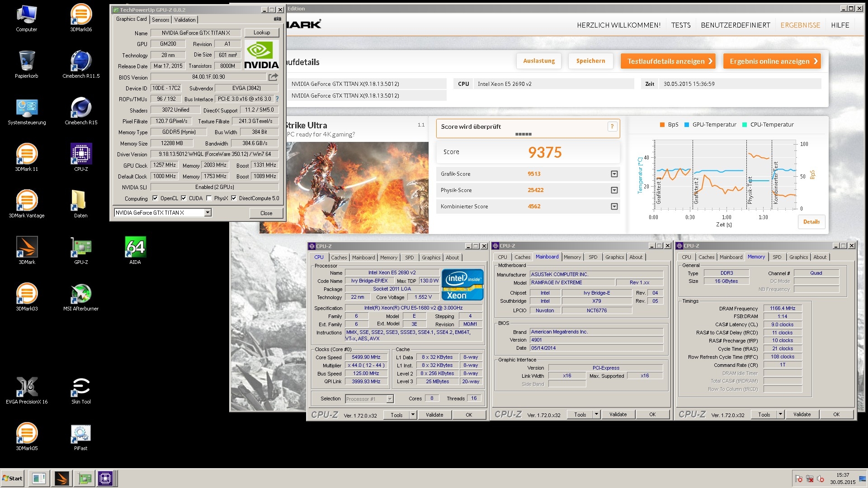The width and height of the screenshot is (868, 488).
Task: Click the Details button under the chart
Action: [x=811, y=222]
